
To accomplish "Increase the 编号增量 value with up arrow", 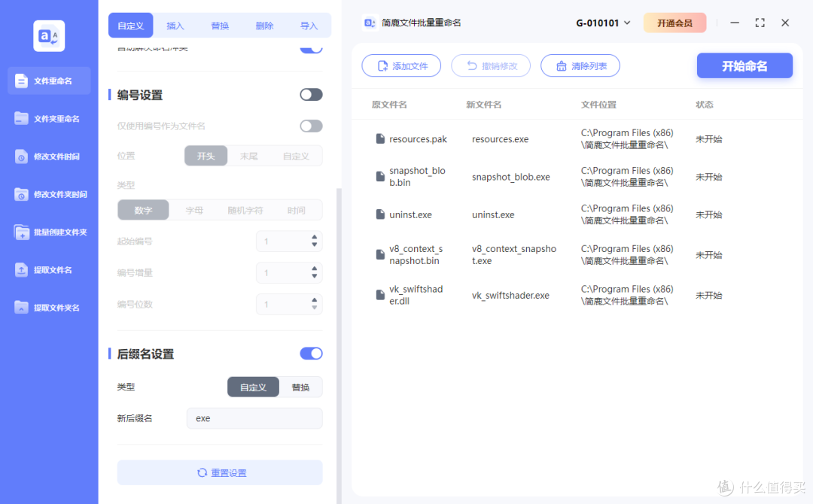I will click(x=314, y=269).
